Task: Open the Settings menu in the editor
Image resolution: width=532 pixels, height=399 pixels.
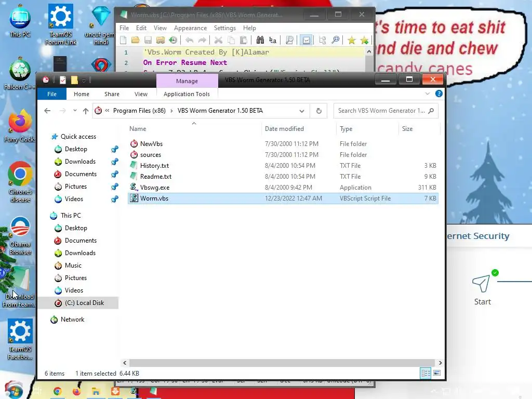Action: pyautogui.click(x=224, y=28)
